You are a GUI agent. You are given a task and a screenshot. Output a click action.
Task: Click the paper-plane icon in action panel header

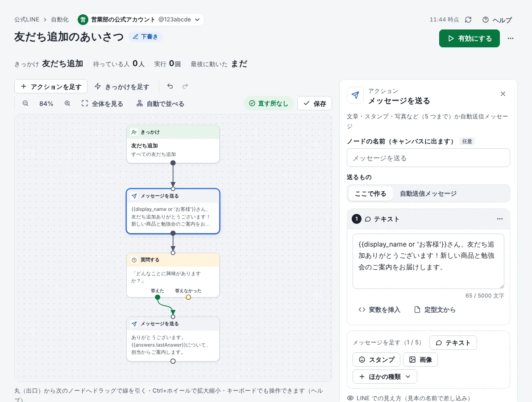[355, 95]
